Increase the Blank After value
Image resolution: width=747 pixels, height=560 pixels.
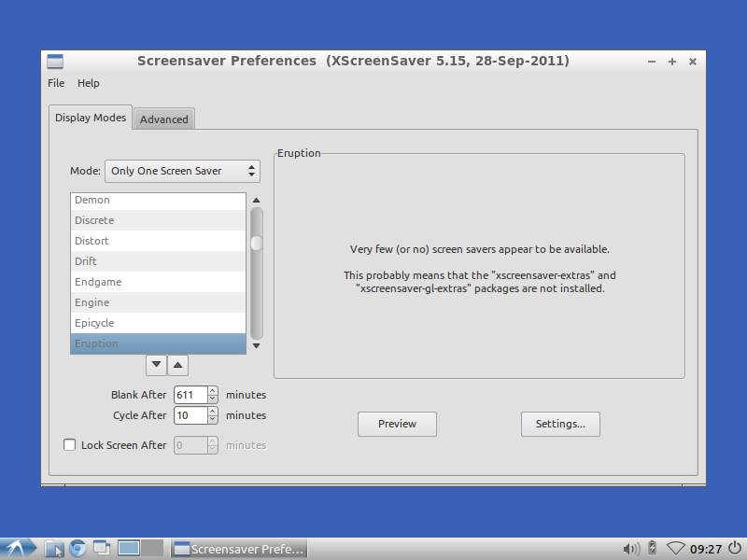click(213, 391)
